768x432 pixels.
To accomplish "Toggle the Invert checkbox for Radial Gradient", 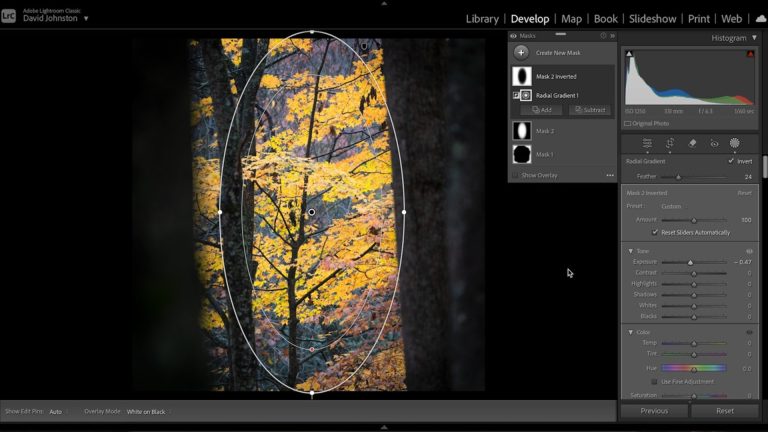I will click(731, 161).
